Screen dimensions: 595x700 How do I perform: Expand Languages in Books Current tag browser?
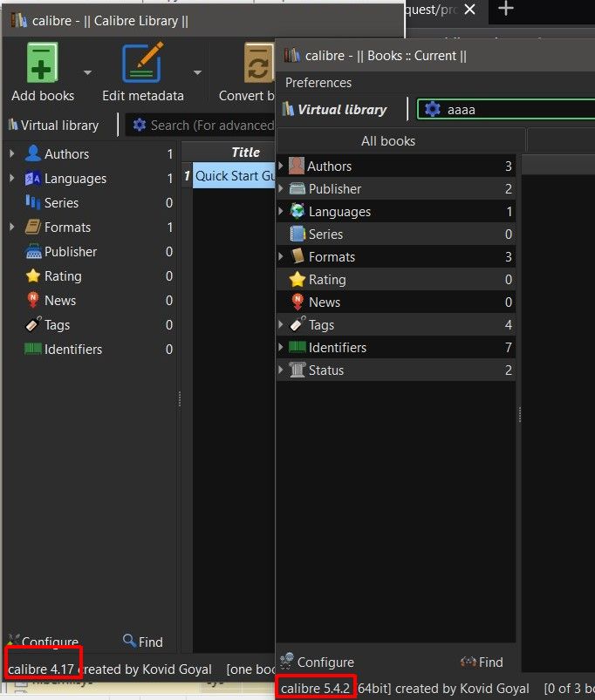pos(281,211)
